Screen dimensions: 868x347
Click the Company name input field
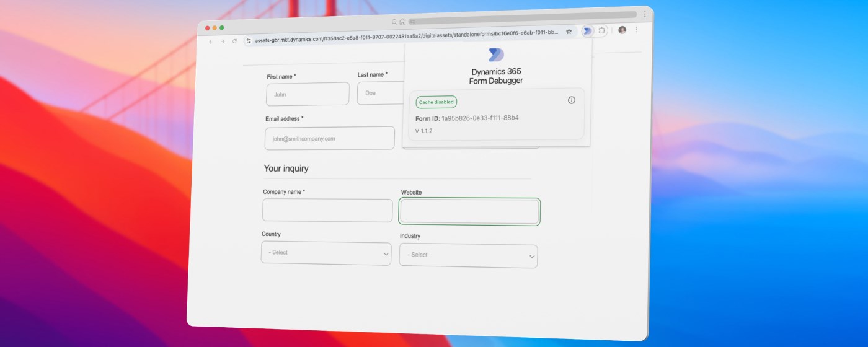point(327,210)
